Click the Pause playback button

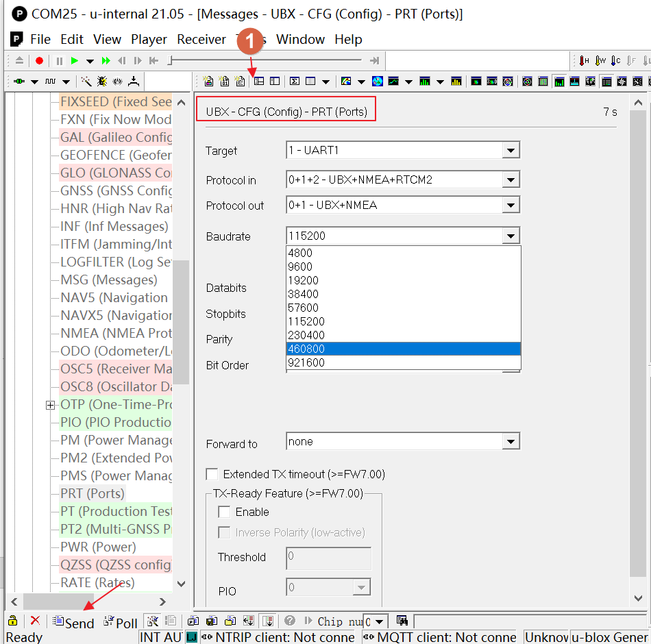point(60,61)
